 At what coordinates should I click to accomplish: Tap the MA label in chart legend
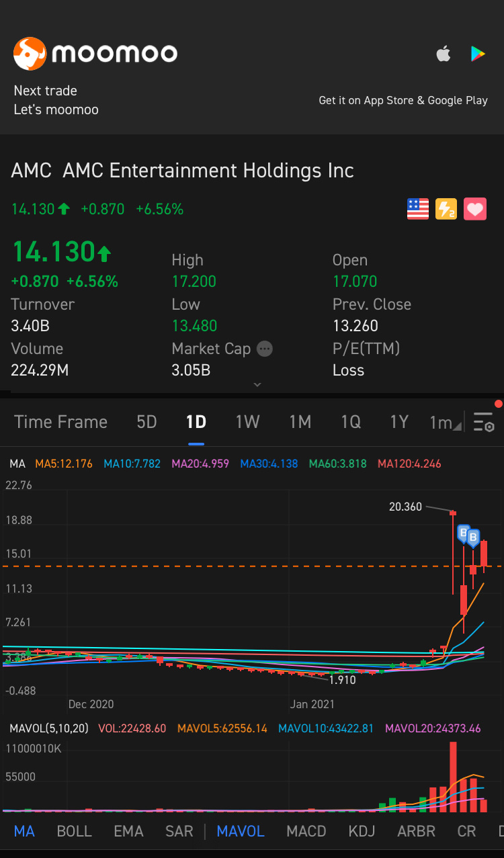click(x=17, y=464)
